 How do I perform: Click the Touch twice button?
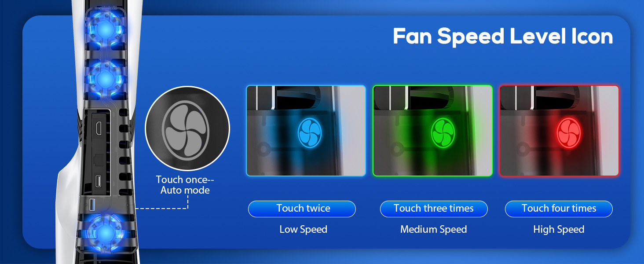[302, 209]
